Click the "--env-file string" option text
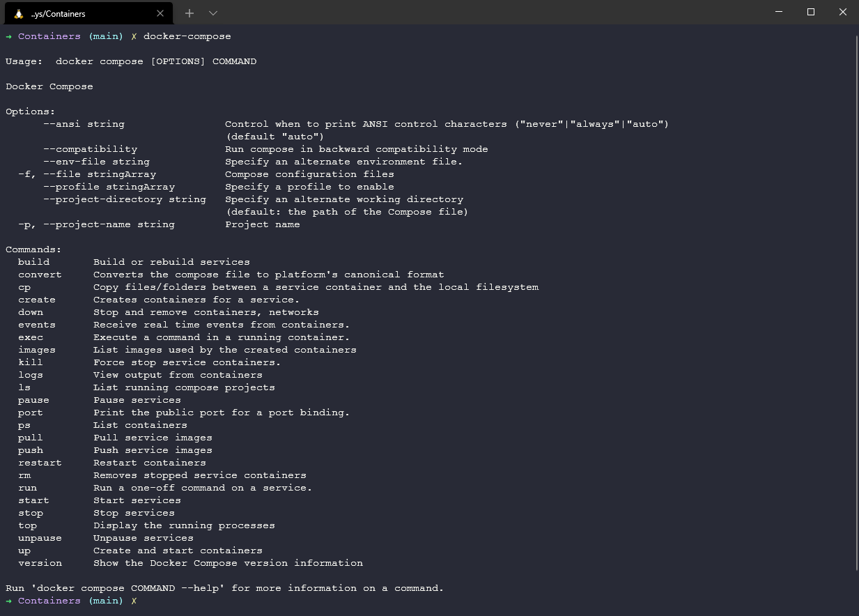This screenshot has height=616, width=859. coord(96,162)
